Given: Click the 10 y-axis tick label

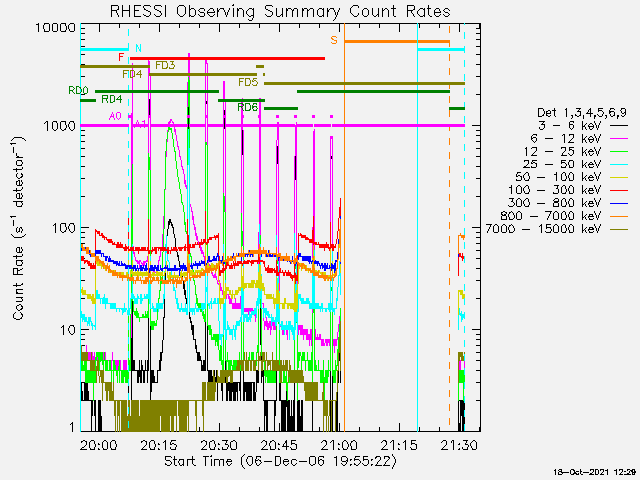Looking at the screenshot, I should pyautogui.click(x=68, y=330).
